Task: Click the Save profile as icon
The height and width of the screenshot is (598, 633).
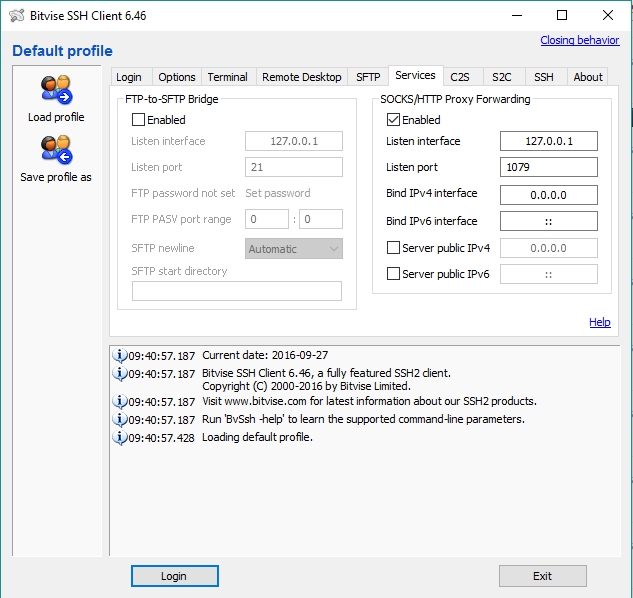Action: pyautogui.click(x=56, y=150)
